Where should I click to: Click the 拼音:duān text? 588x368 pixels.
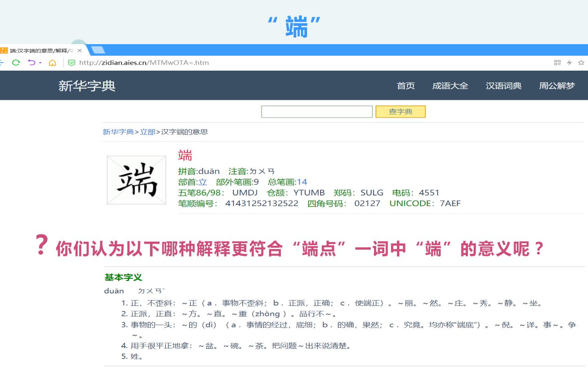[199, 171]
